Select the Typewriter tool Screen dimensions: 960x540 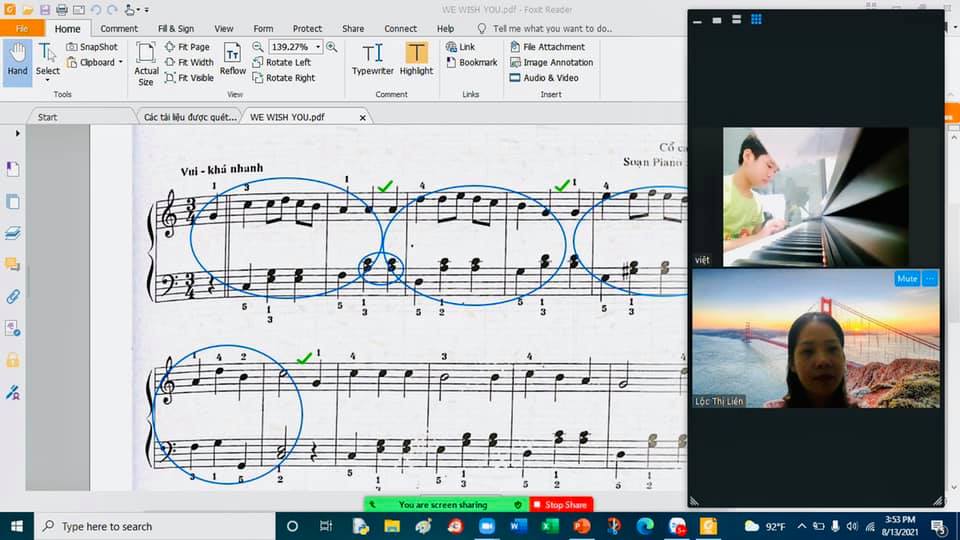pos(372,59)
